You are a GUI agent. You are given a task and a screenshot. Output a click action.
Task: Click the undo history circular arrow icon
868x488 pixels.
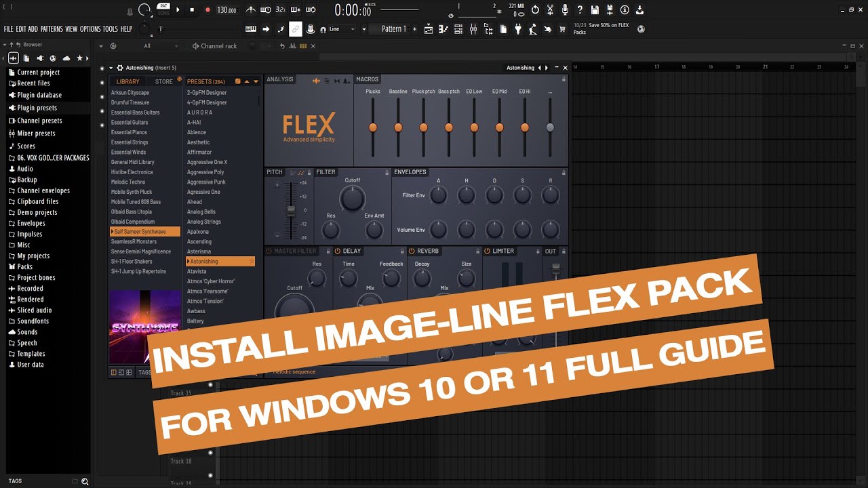535,9
